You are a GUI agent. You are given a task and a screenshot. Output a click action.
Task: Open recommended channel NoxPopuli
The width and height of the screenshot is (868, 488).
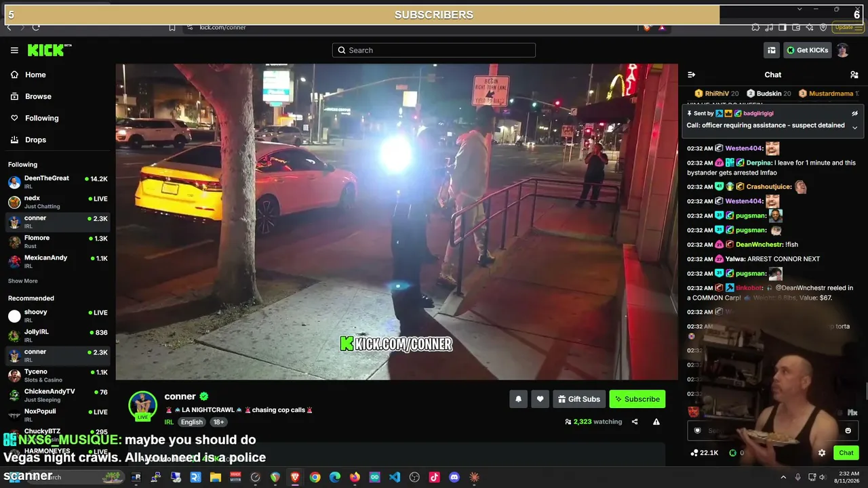coord(58,414)
